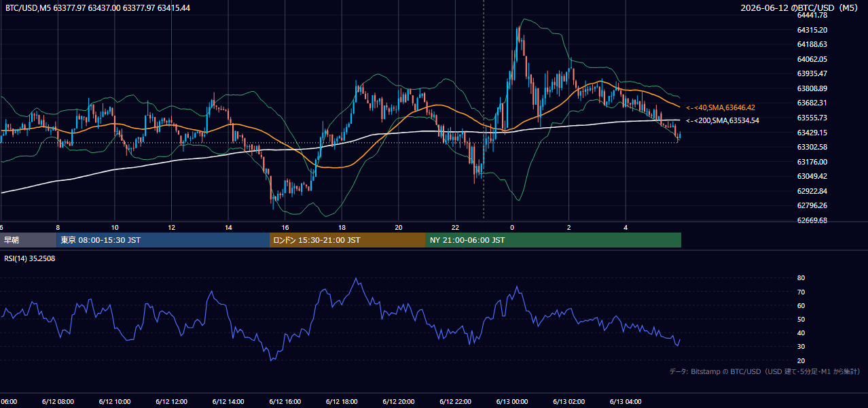Select the NY 21:00-06:00 JST session bar

click(554, 240)
